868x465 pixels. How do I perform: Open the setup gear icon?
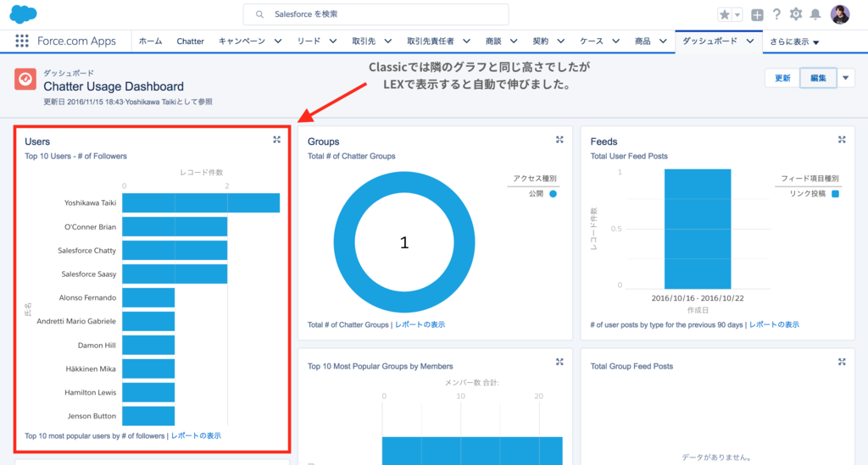click(796, 14)
